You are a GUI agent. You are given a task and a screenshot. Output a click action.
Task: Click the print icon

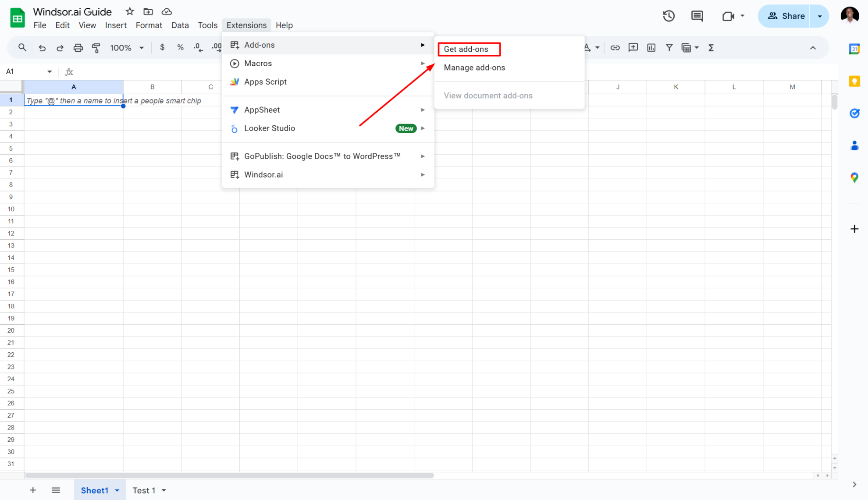point(78,48)
